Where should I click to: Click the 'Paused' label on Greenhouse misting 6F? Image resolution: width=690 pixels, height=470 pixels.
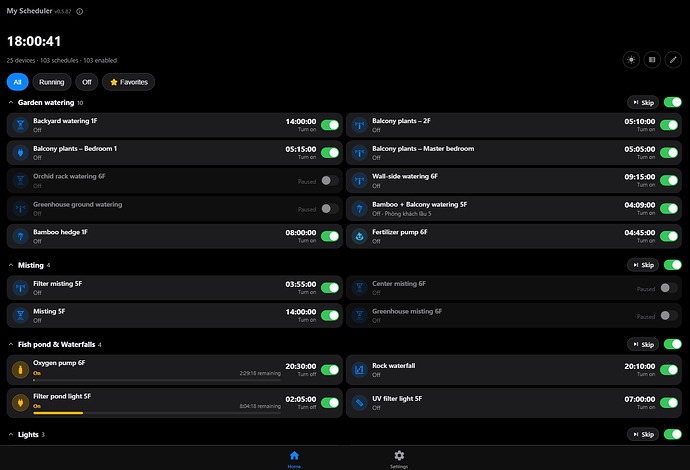point(646,317)
